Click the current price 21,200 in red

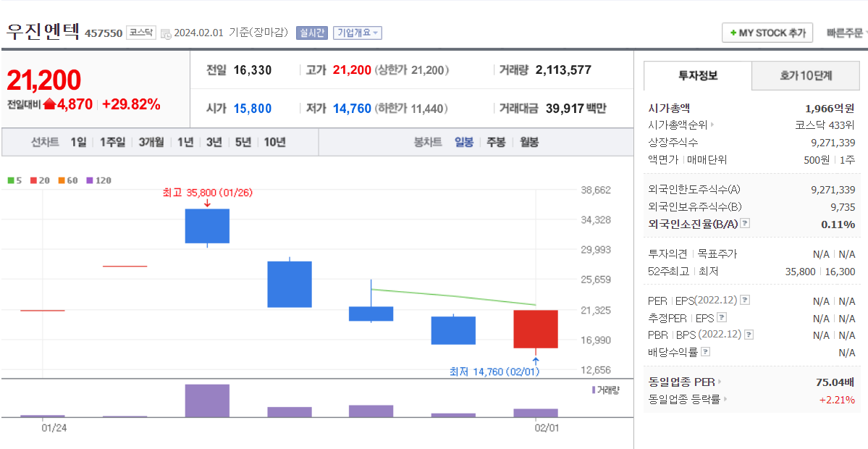click(x=43, y=81)
